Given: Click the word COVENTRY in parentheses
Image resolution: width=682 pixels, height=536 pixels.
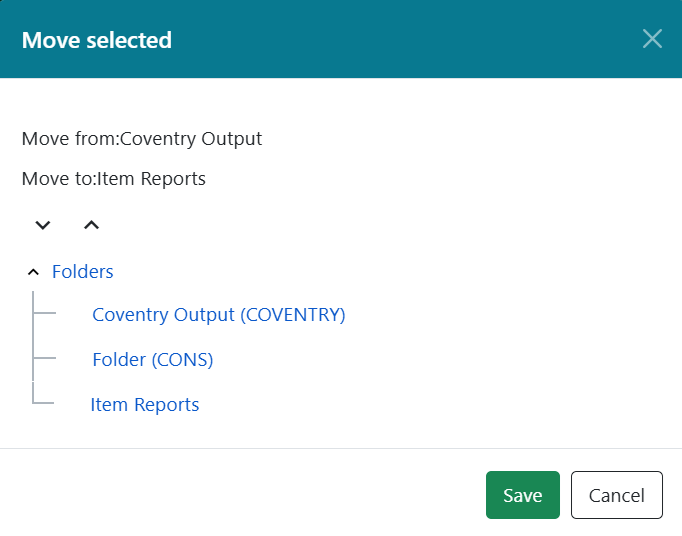Looking at the screenshot, I should tap(292, 315).
